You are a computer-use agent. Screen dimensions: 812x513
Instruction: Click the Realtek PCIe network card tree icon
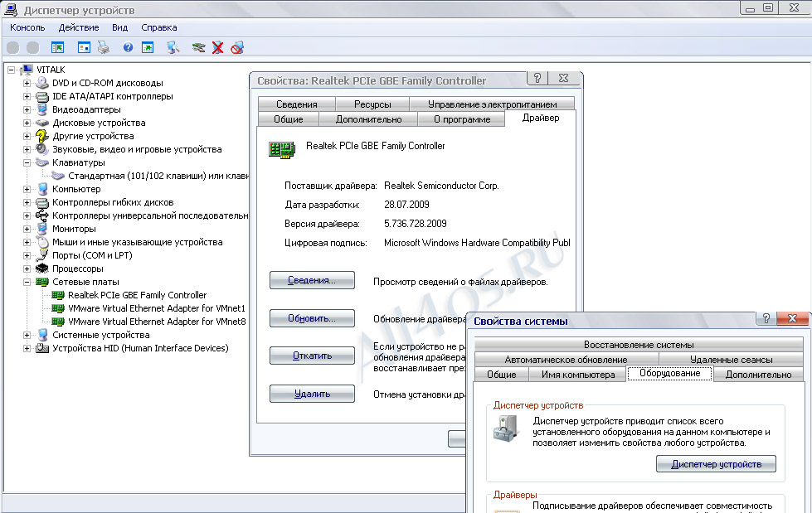coord(58,295)
